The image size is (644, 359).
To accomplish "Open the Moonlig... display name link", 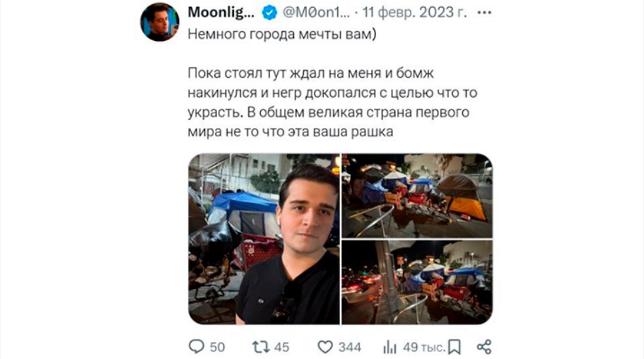I will (221, 13).
